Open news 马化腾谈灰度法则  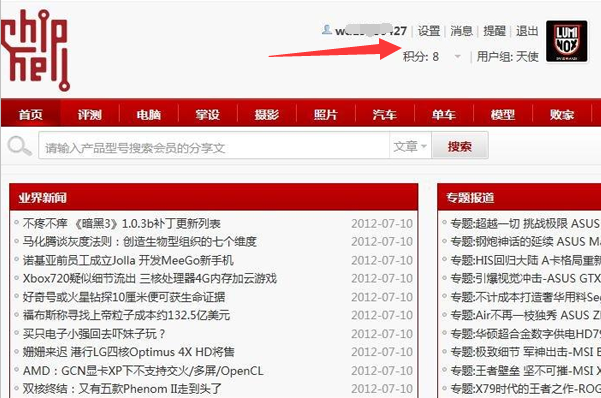point(140,242)
